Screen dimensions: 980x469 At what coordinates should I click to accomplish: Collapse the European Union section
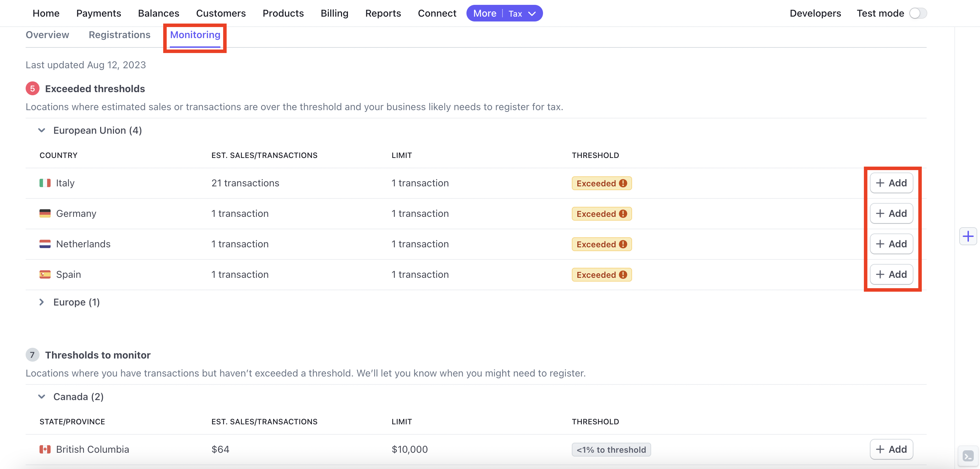42,130
